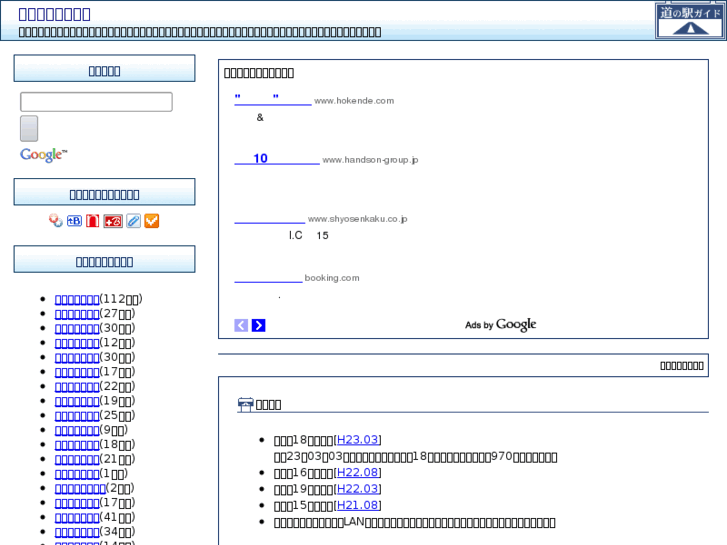This screenshot has height=545, width=727.
Task: Click the Google logo under search box
Action: click(x=43, y=155)
